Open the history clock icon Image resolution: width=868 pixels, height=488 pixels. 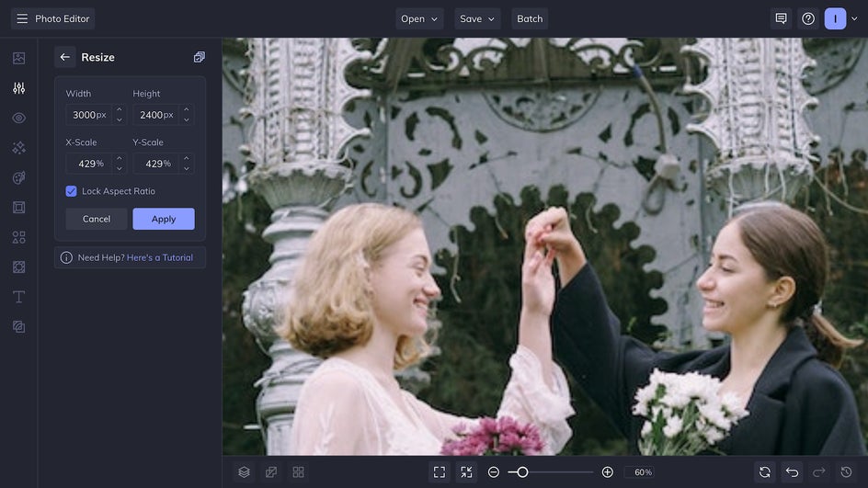pos(847,472)
